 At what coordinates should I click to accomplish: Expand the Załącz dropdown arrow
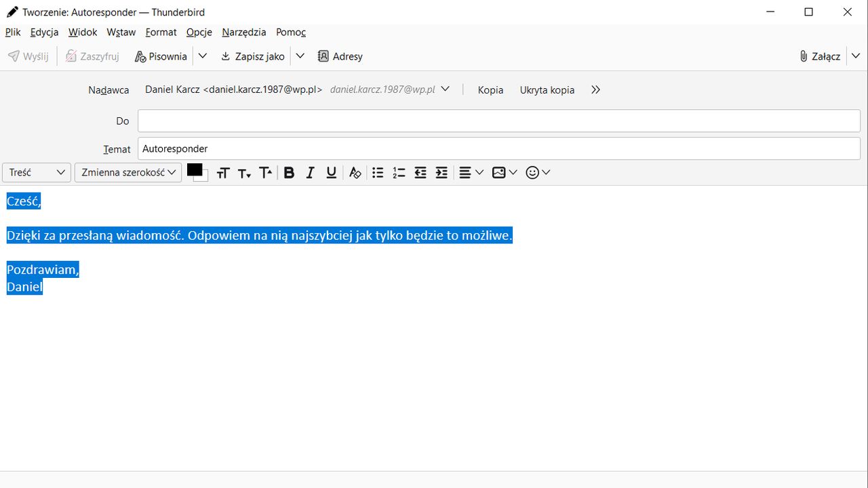coord(856,56)
